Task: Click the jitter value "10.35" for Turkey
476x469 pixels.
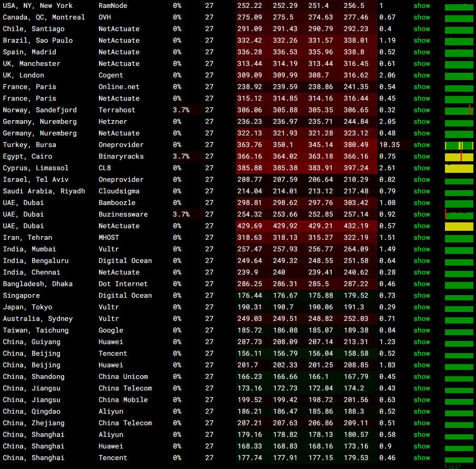Action: 390,145
